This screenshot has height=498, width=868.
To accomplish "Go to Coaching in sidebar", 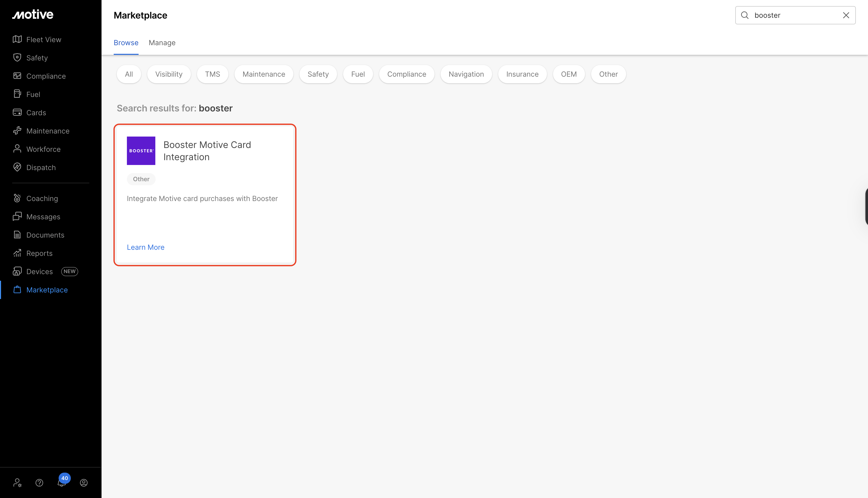I will (x=42, y=198).
